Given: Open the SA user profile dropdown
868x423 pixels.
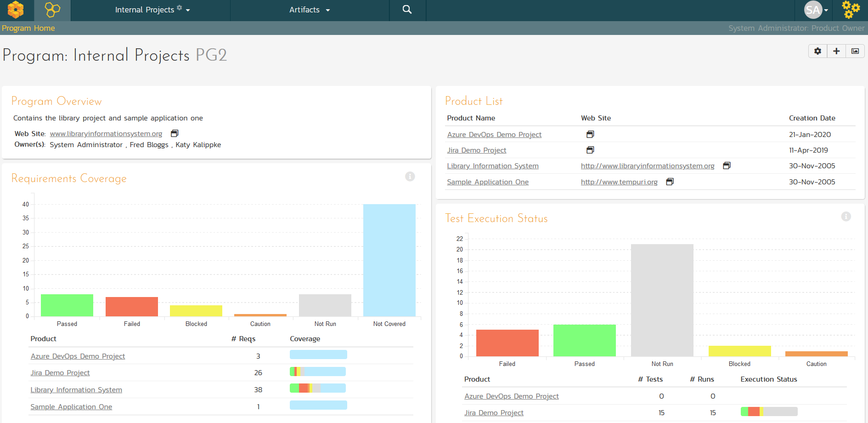Looking at the screenshot, I should pyautogui.click(x=816, y=10).
